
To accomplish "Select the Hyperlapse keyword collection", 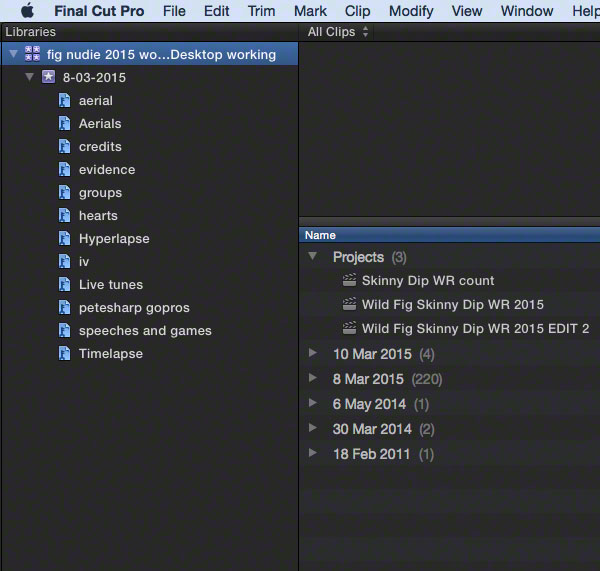I will point(114,239).
